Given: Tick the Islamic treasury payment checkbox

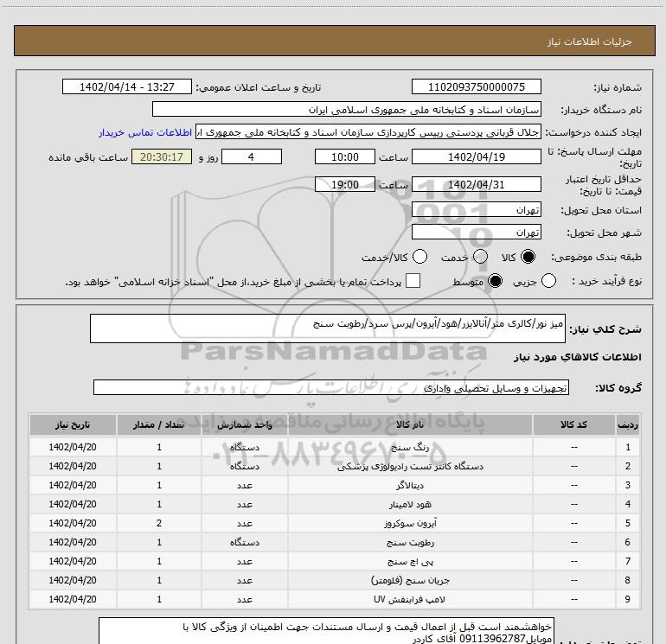Looking at the screenshot, I should (x=413, y=281).
